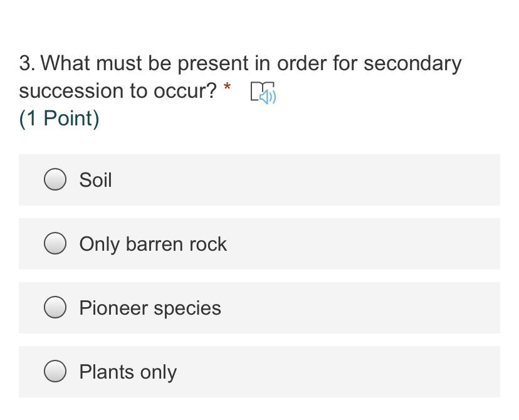Click the word "secondary" in the question
Image resolution: width=519 pixels, height=420 pixels.
pos(412,63)
